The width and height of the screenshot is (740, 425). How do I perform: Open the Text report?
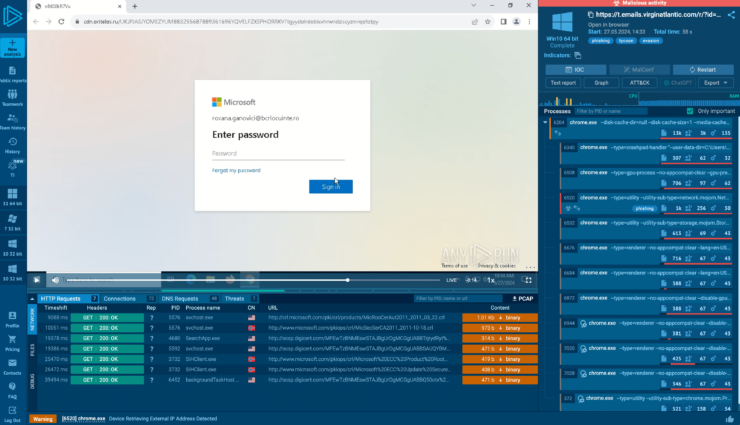pyautogui.click(x=563, y=83)
